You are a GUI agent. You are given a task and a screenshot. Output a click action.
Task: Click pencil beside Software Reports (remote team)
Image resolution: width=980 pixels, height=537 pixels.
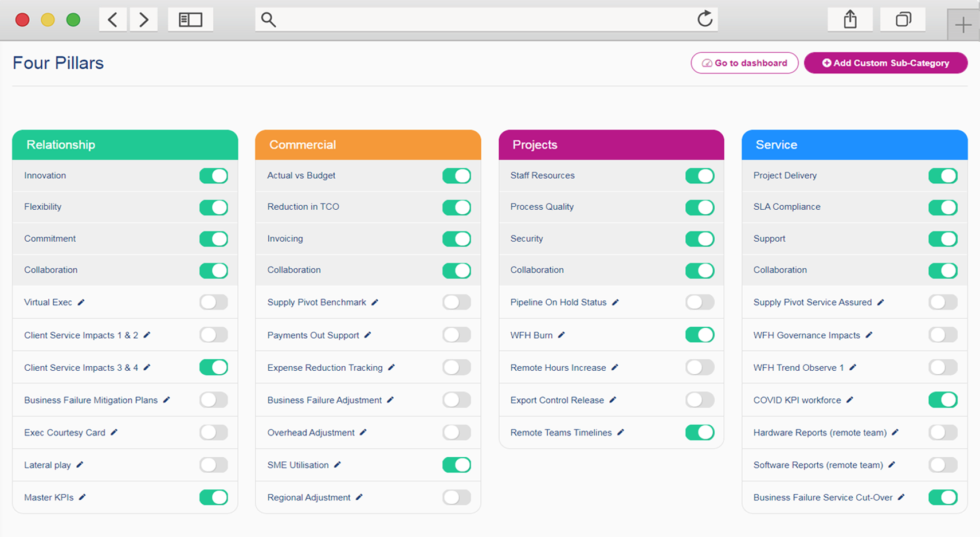pos(892,465)
